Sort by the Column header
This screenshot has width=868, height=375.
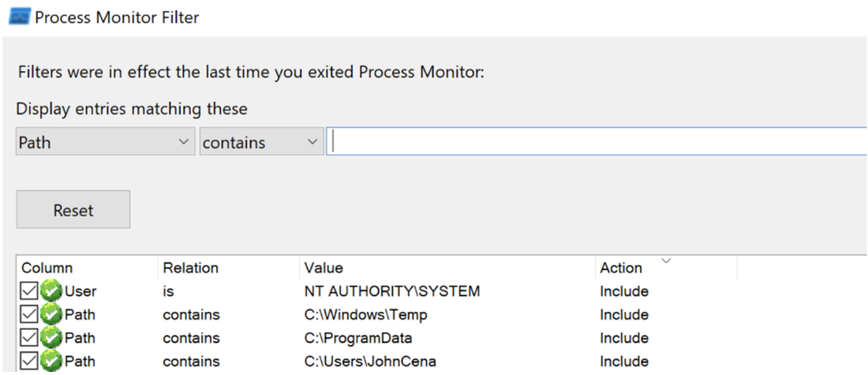[x=88, y=268]
